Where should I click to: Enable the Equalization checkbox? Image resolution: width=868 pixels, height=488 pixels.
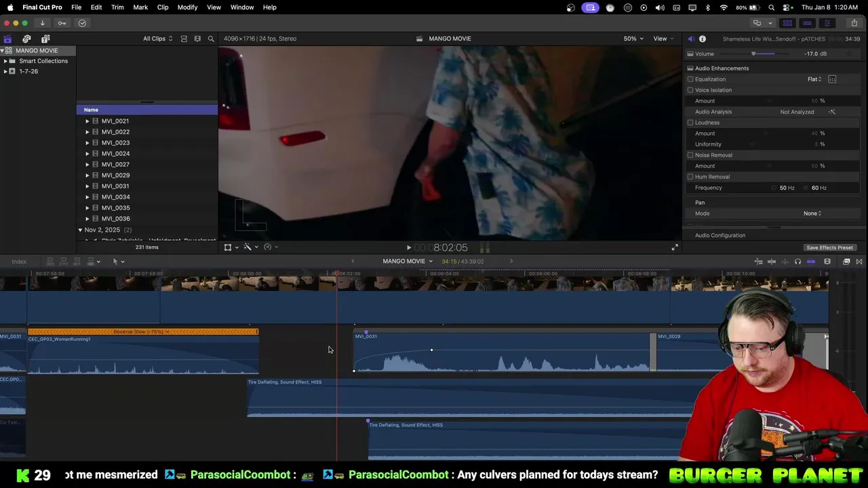click(690, 79)
